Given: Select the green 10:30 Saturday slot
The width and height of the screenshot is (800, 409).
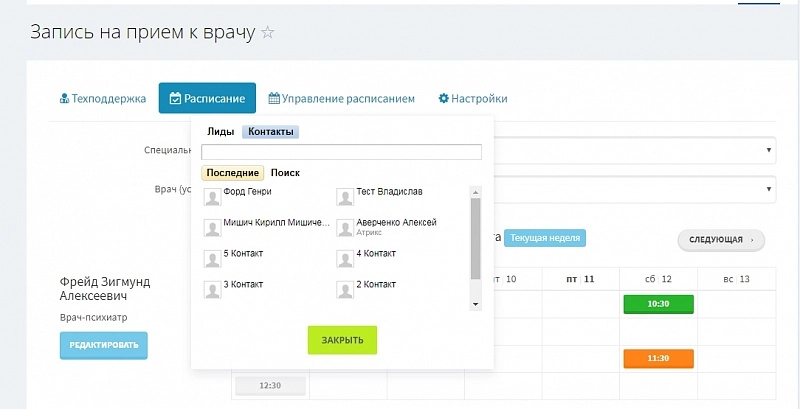Looking at the screenshot, I should [x=657, y=304].
